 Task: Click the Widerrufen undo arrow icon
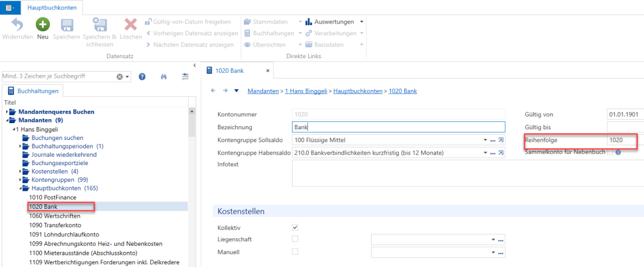coord(17,25)
